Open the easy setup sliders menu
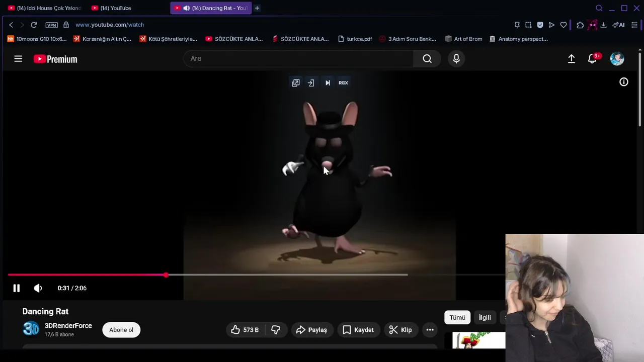 click(634, 25)
